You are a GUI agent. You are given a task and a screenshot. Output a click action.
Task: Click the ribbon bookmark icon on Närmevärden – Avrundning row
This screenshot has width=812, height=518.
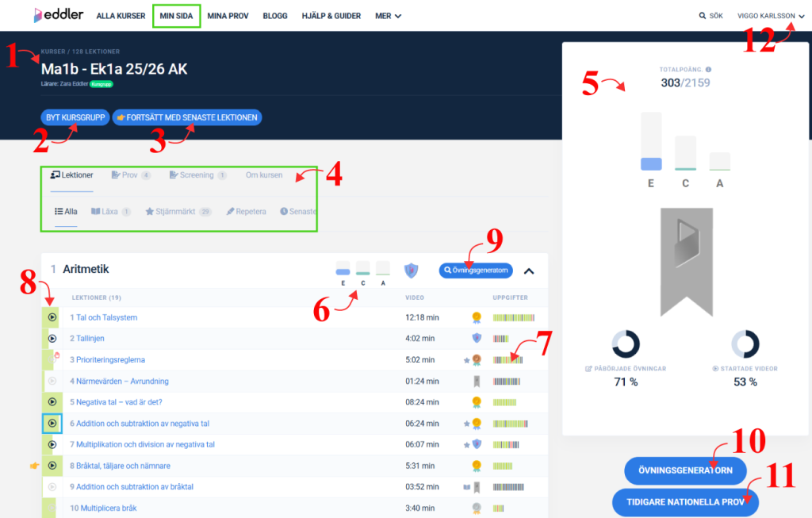point(477,382)
